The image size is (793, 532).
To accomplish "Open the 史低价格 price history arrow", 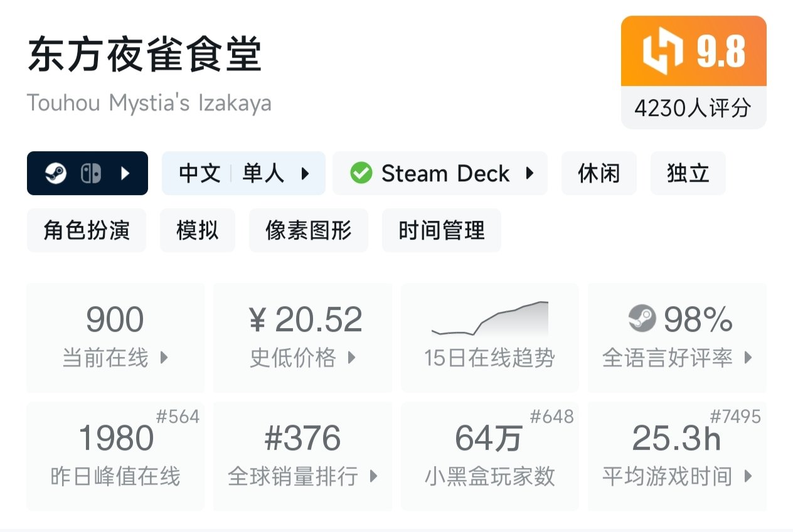I will [352, 358].
